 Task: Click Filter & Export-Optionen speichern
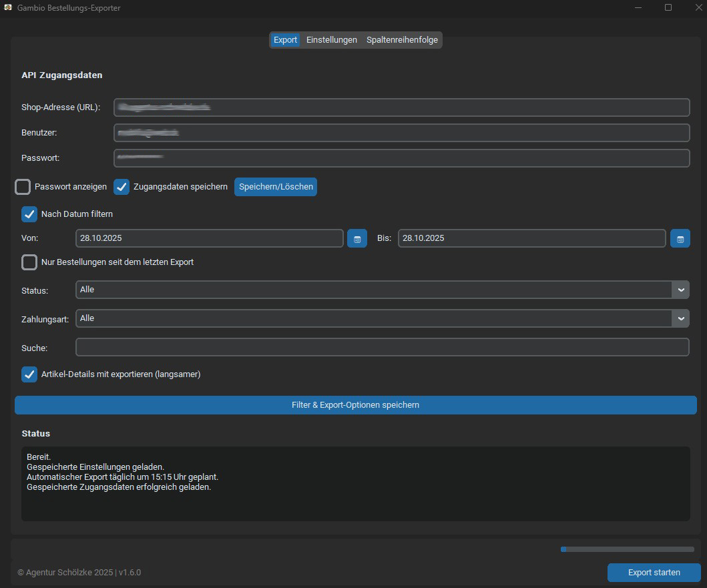355,405
